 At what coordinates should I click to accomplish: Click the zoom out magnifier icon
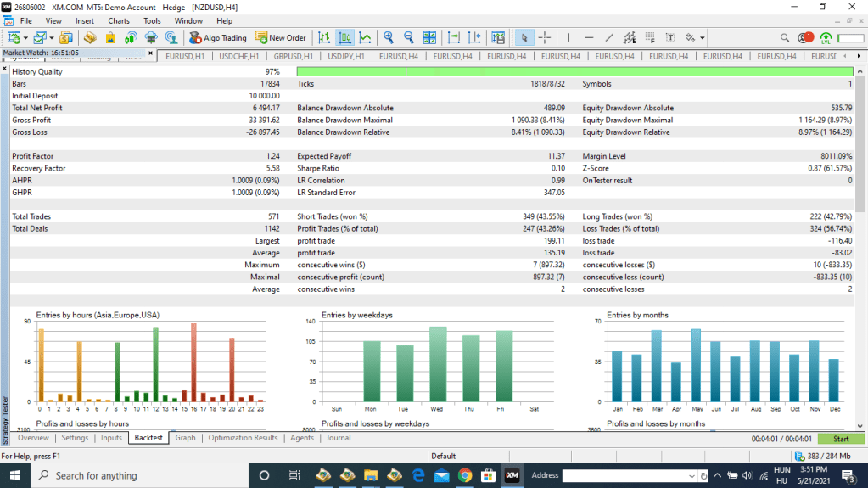pyautogui.click(x=409, y=37)
